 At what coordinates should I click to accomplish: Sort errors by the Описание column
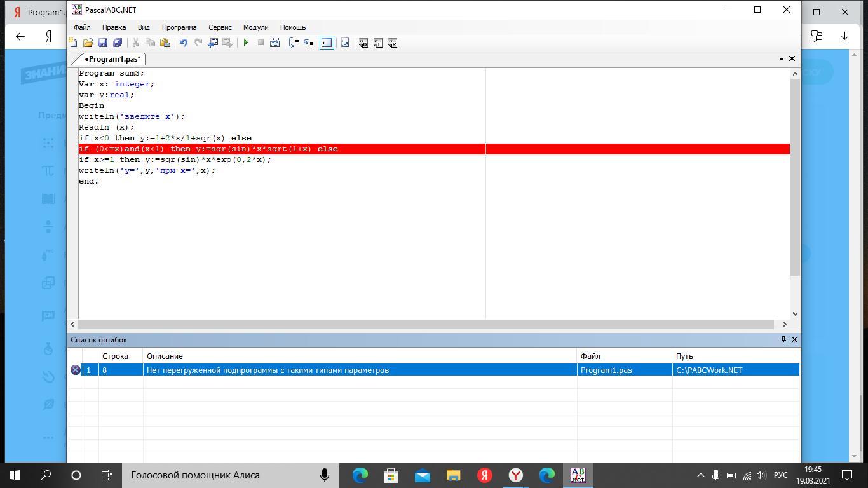point(360,356)
